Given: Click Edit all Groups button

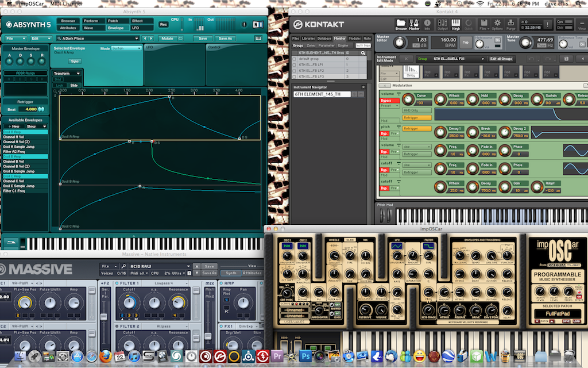Looking at the screenshot, I should click(501, 59).
